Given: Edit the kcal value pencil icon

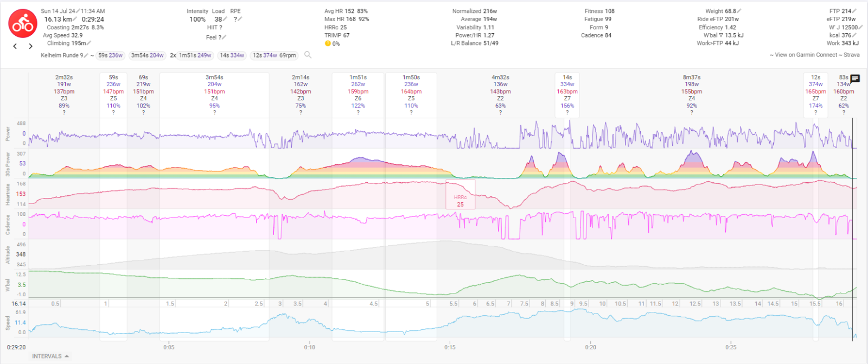Looking at the screenshot, I should pos(854,35).
